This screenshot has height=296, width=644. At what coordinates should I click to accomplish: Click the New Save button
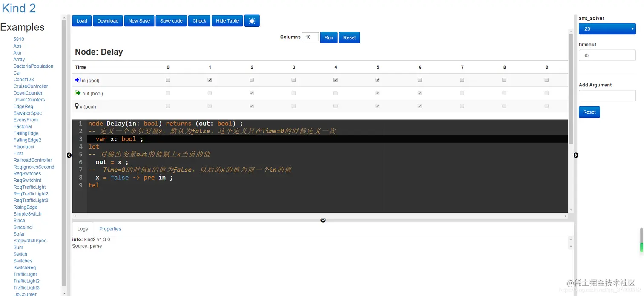click(x=139, y=21)
